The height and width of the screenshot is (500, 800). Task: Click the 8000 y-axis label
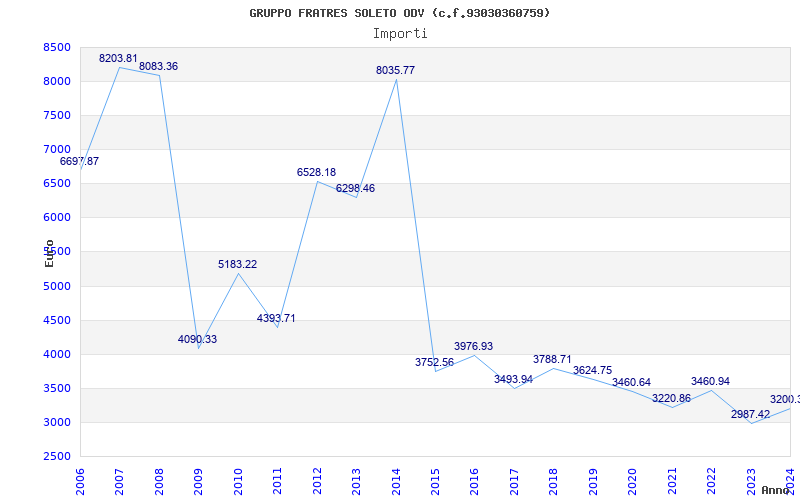click(x=57, y=82)
